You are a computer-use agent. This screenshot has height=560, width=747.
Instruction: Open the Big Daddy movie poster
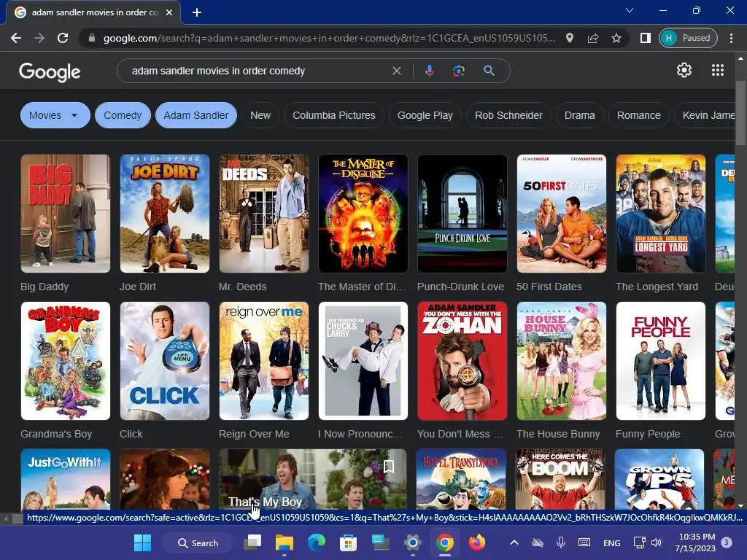pyautogui.click(x=65, y=214)
